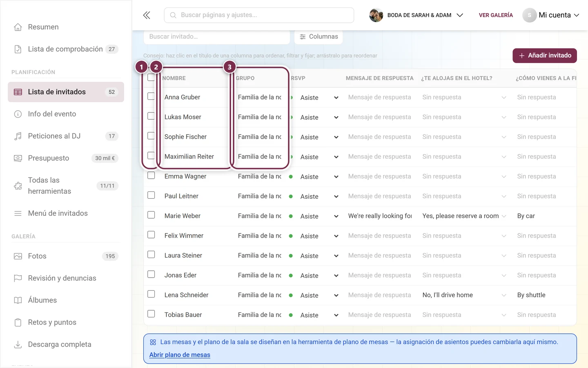
Task: Click the Peticiones al DJ music note icon
Action: click(x=18, y=136)
